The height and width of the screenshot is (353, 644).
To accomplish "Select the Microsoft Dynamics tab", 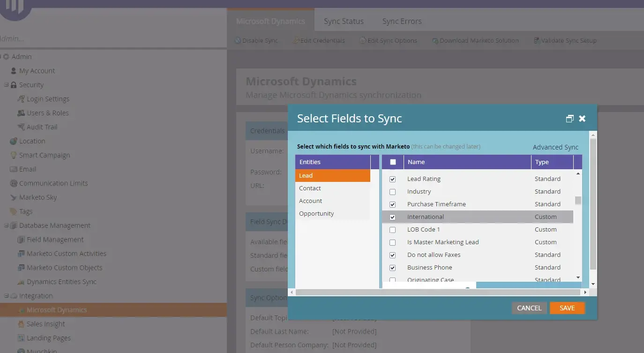I will pos(270,21).
